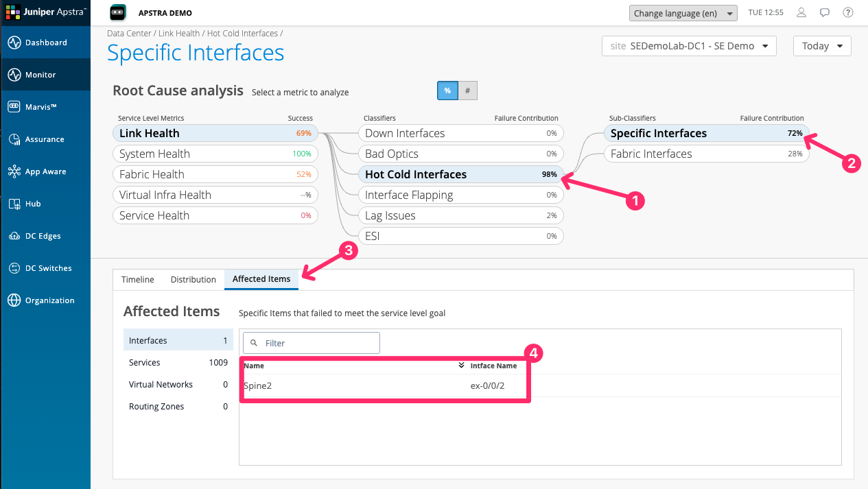
Task: Switch metric analysis to # mode
Action: tap(467, 90)
